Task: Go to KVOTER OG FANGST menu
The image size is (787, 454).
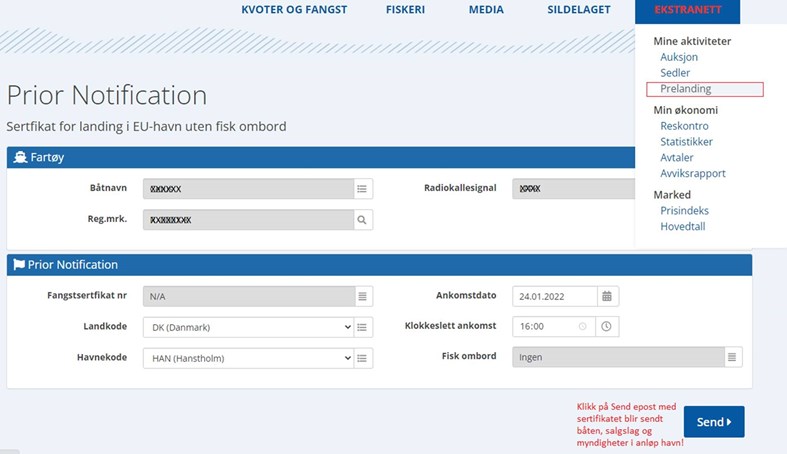Action: point(294,10)
